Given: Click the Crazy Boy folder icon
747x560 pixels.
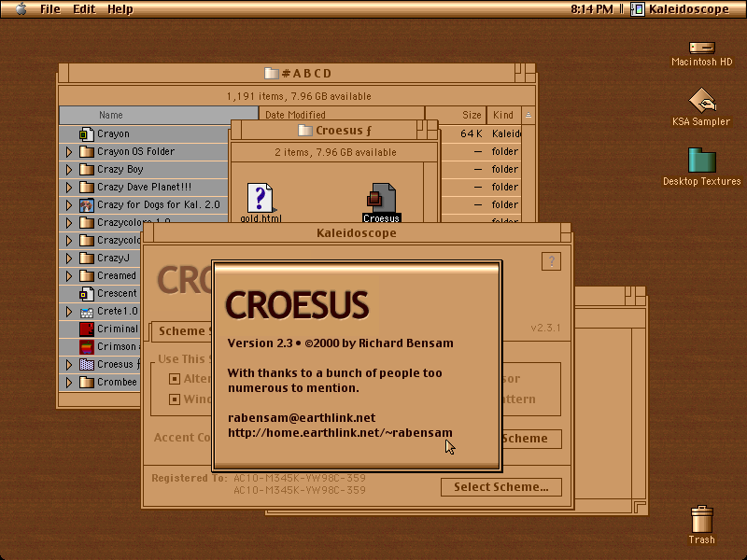Looking at the screenshot, I should (x=86, y=169).
